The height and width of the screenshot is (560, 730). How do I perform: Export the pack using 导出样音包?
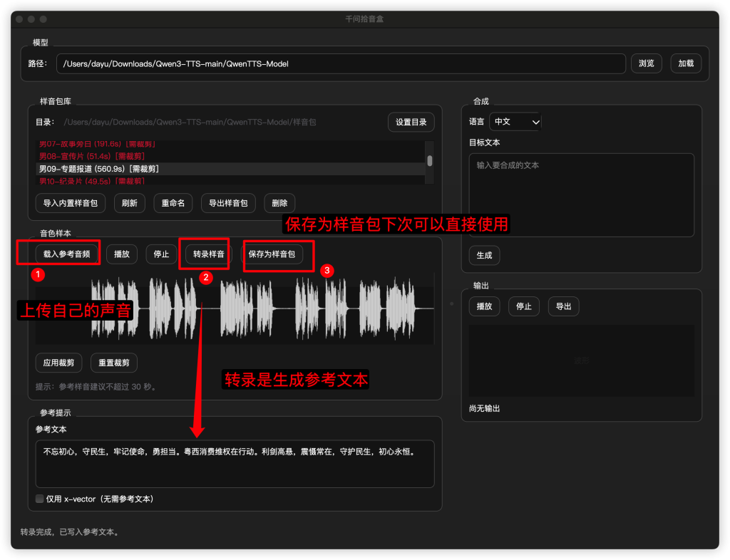pyautogui.click(x=228, y=203)
